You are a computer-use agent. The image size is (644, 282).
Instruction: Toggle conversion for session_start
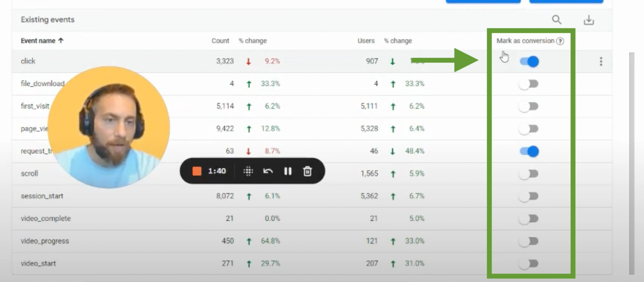pyautogui.click(x=528, y=196)
